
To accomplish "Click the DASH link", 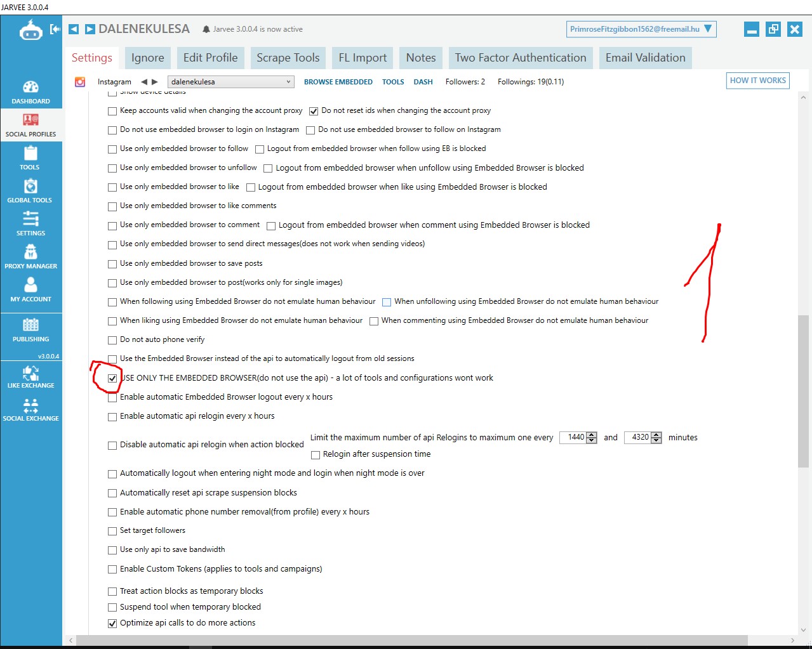I will (x=423, y=82).
